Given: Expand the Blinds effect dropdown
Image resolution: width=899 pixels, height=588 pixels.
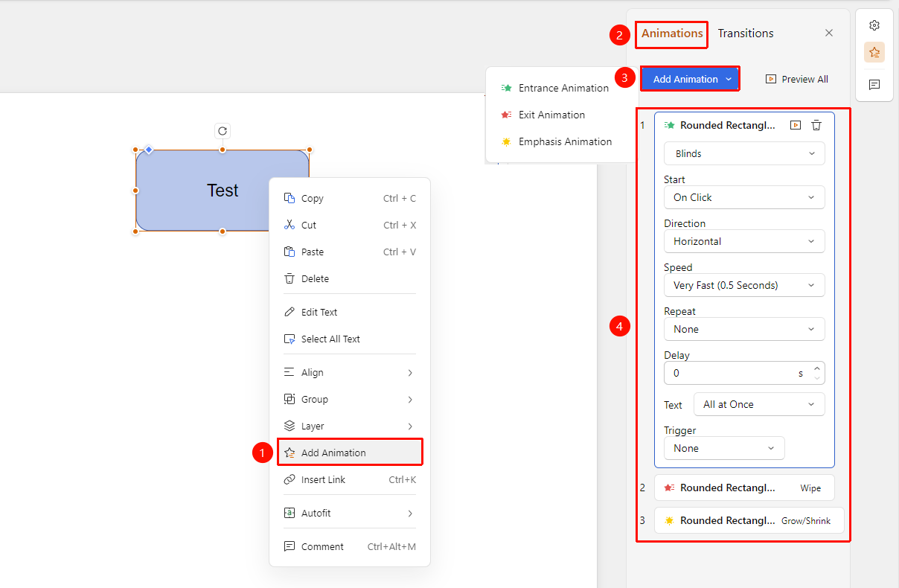Looking at the screenshot, I should tap(744, 153).
